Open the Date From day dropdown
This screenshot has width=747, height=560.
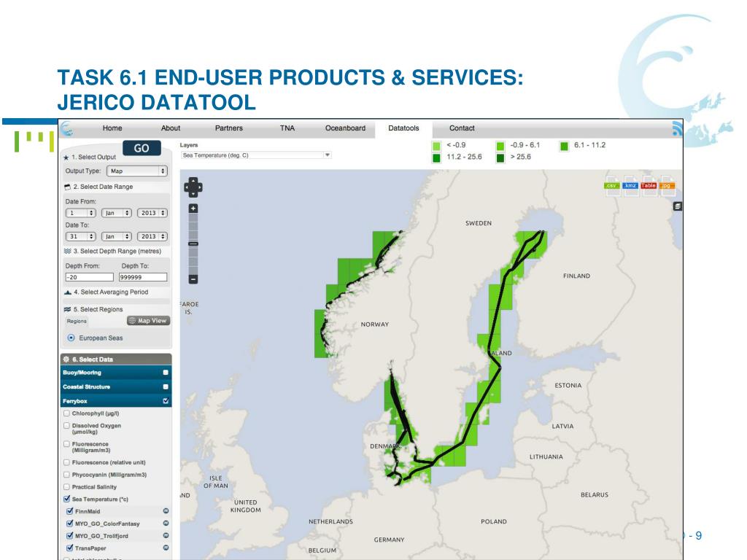click(80, 213)
